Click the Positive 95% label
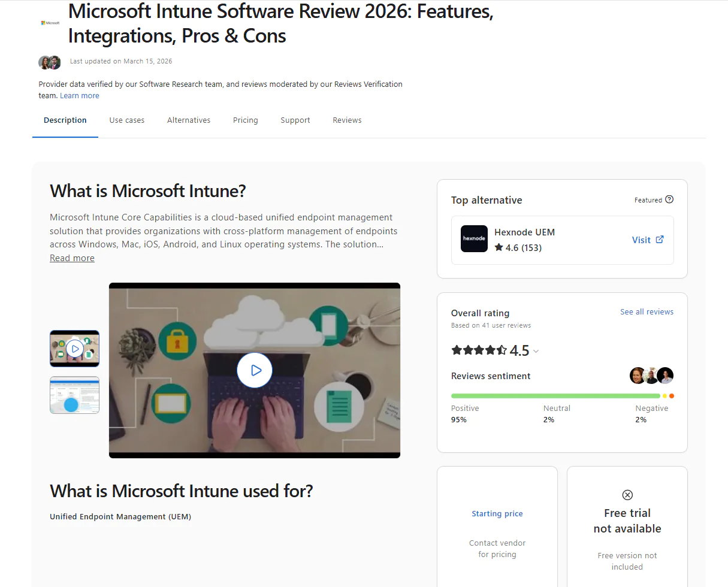The height and width of the screenshot is (587, 728). coord(465,414)
